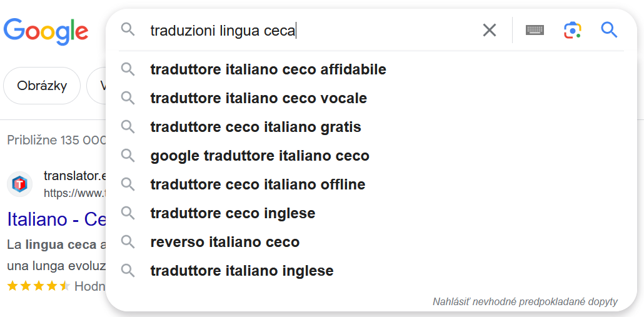Pick 'traduttore italiano inglese' suggestion
644x317 pixels.
click(x=242, y=271)
